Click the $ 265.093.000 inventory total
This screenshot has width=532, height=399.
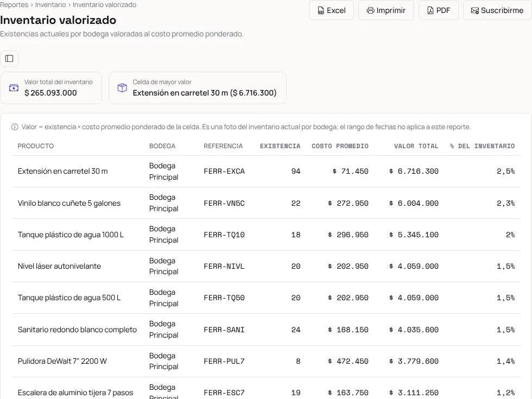[50, 93]
